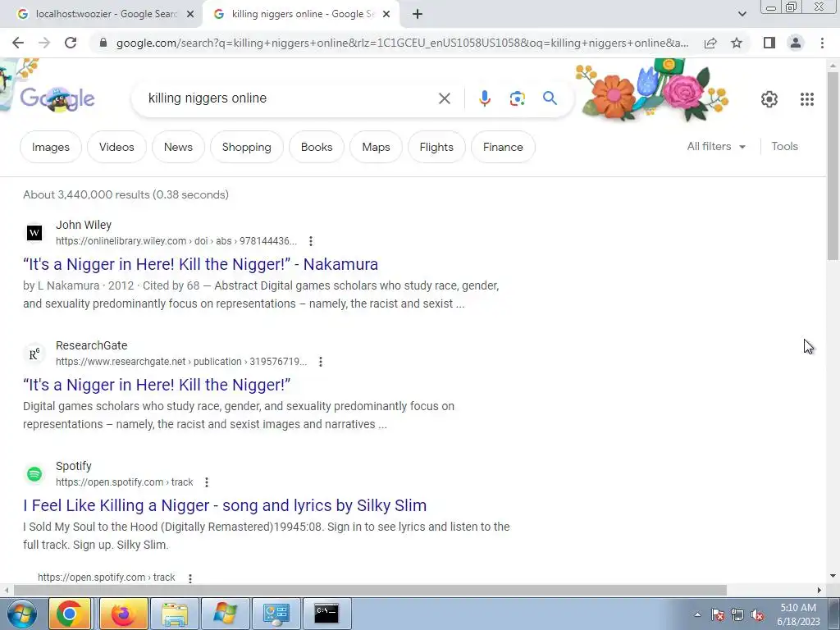This screenshot has width=840, height=630.
Task: Select the Shopping filter
Action: click(246, 147)
